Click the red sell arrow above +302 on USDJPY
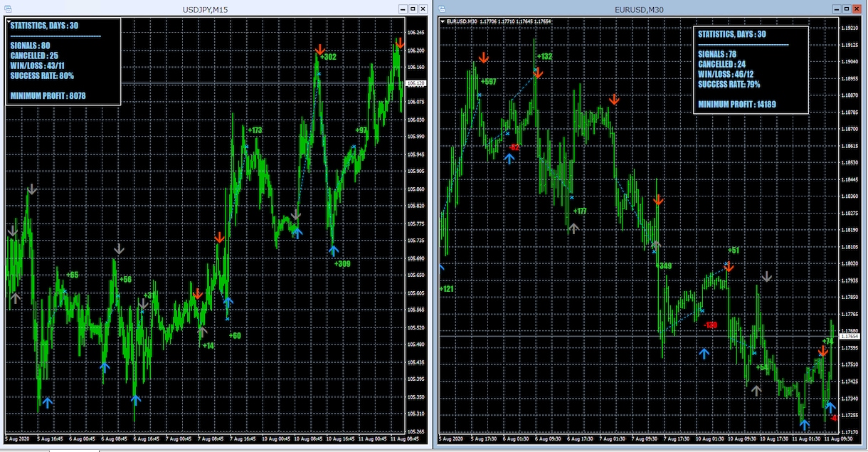The width and height of the screenshot is (868, 452). tap(320, 51)
